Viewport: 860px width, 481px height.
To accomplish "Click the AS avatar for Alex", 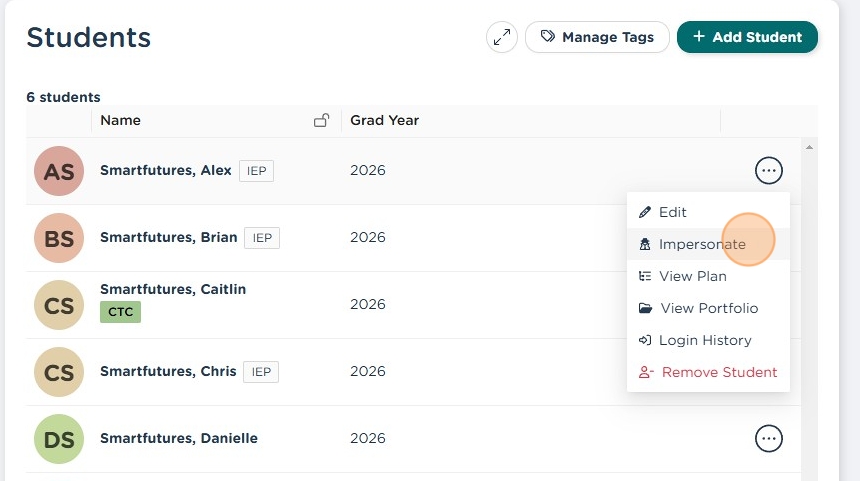I will pyautogui.click(x=59, y=171).
